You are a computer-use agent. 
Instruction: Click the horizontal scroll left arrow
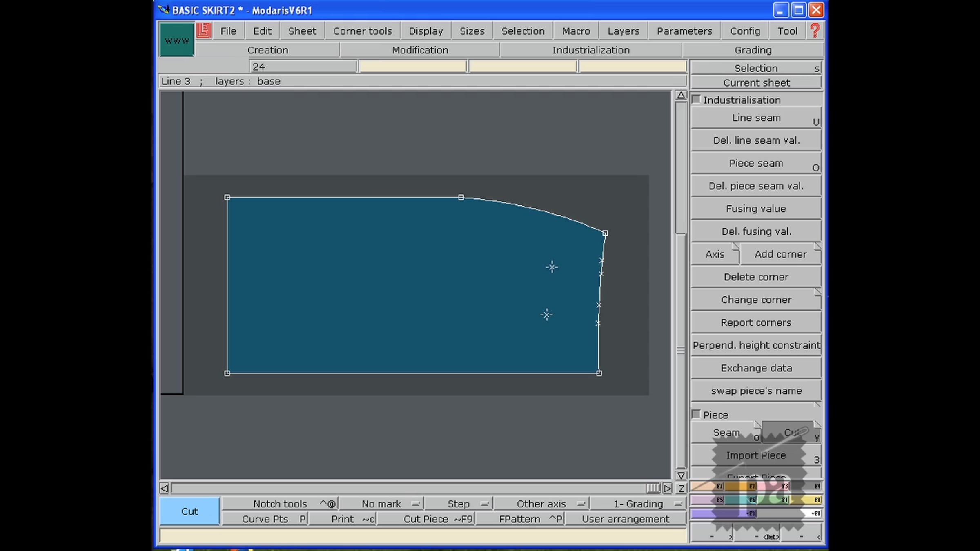(164, 488)
